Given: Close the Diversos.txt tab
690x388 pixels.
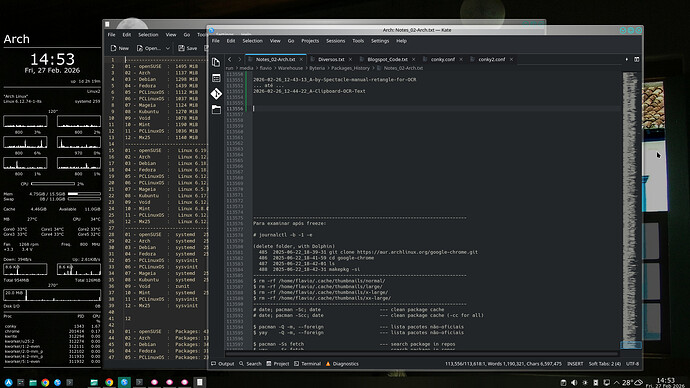Looking at the screenshot, I should tap(350, 59).
